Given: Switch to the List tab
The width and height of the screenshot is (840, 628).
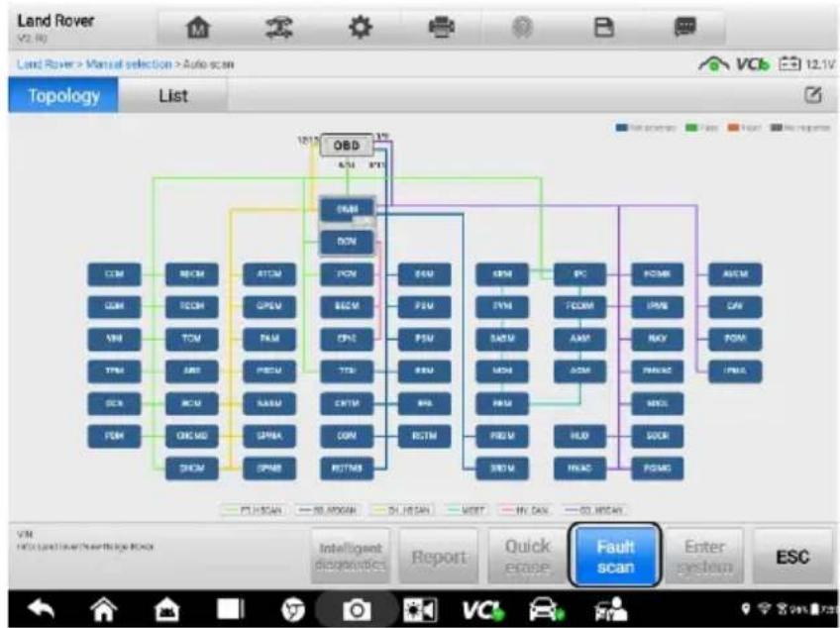Looking at the screenshot, I should coord(173,95).
